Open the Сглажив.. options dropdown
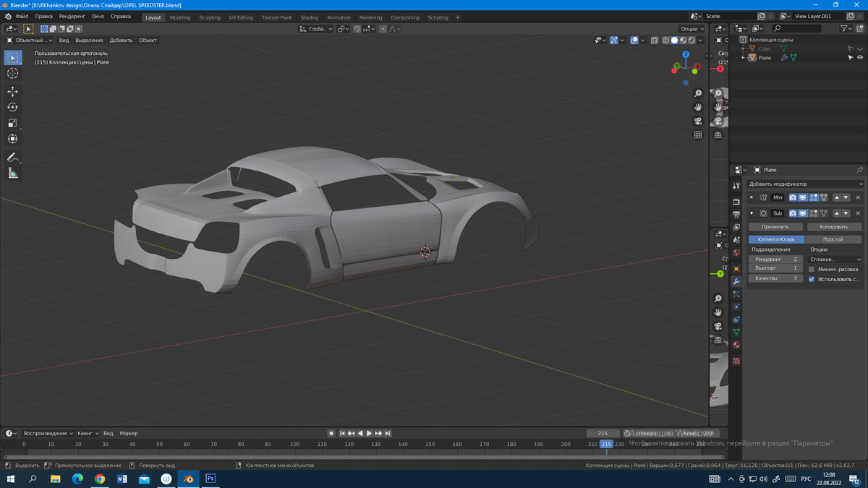 point(835,259)
